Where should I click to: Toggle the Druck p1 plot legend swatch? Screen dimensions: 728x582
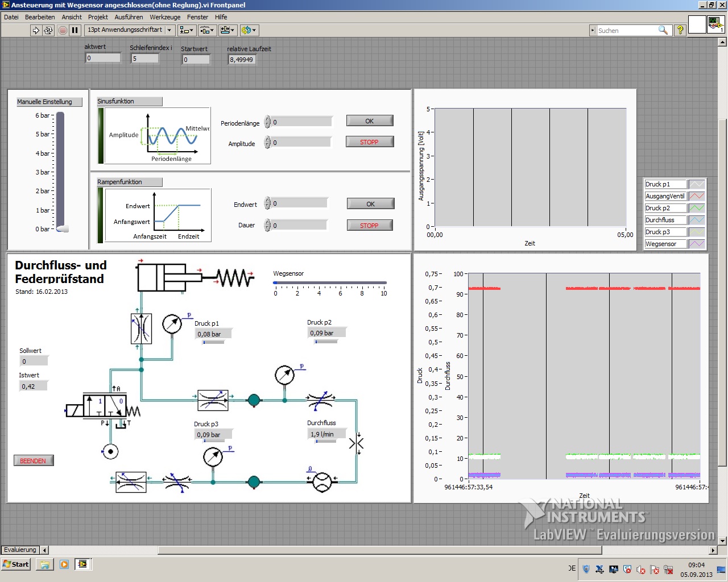point(697,184)
